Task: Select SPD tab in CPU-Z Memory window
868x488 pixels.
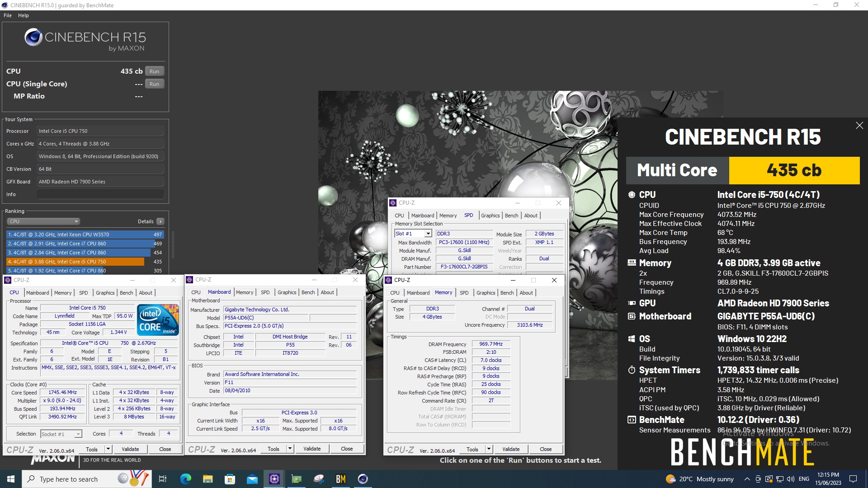Action: pyautogui.click(x=464, y=293)
